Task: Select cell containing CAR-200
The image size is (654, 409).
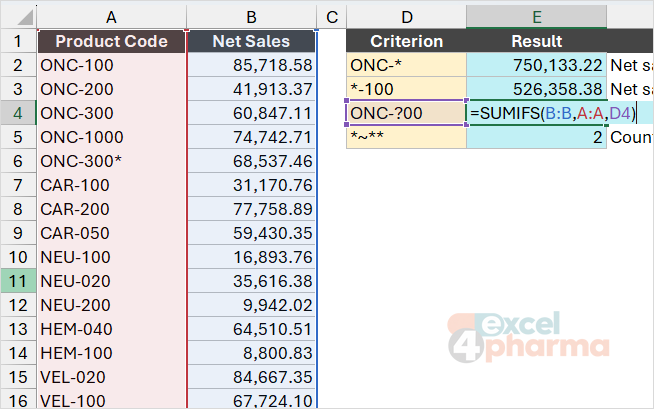Action: point(111,209)
